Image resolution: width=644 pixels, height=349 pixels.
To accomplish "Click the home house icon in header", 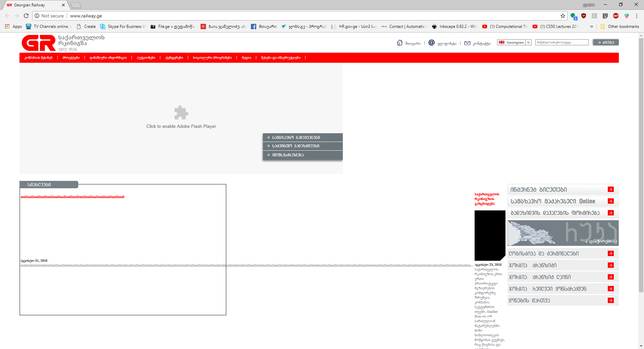I will 399,43.
